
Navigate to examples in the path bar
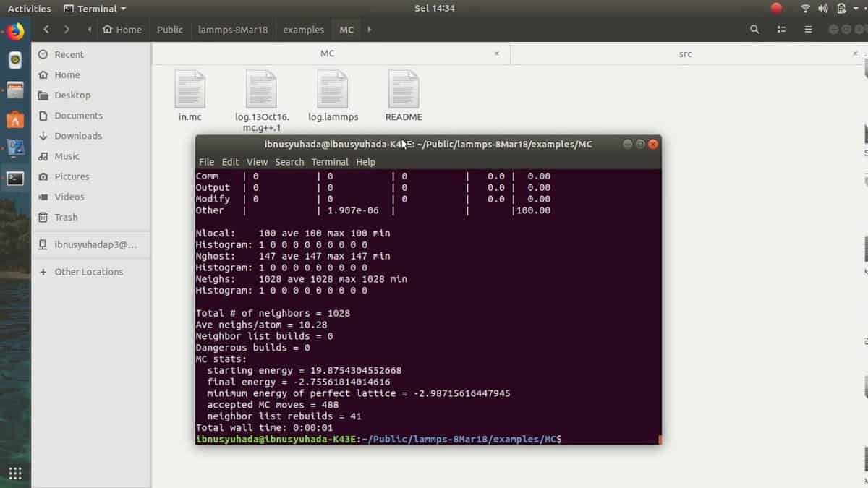303,30
